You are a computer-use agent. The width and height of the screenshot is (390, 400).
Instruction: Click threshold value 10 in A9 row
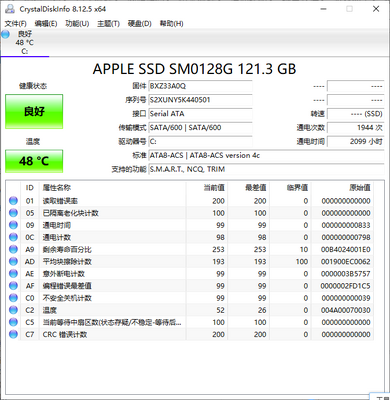[x=304, y=249]
